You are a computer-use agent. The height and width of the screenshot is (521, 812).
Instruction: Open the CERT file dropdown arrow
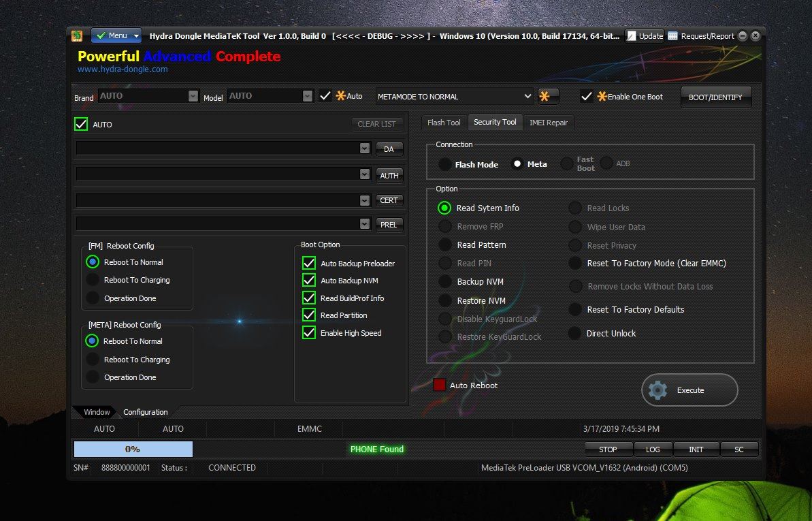pos(365,200)
